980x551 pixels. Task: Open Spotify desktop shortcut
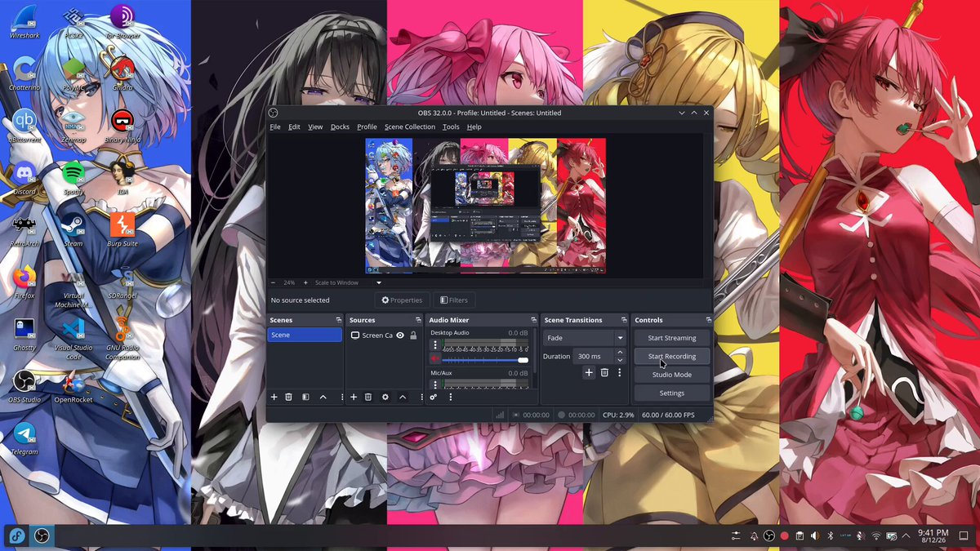pyautogui.click(x=73, y=178)
